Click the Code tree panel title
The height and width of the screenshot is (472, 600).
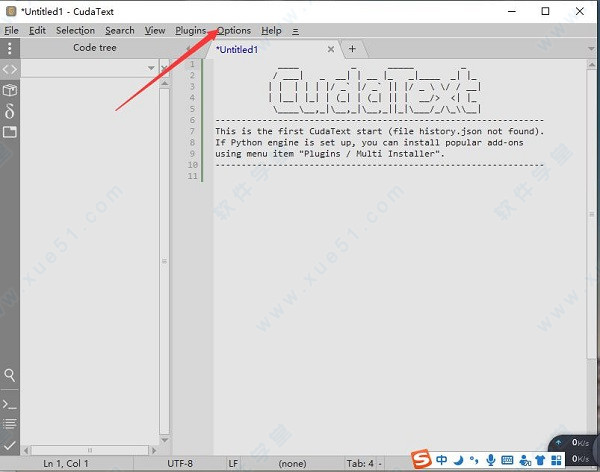(95, 48)
